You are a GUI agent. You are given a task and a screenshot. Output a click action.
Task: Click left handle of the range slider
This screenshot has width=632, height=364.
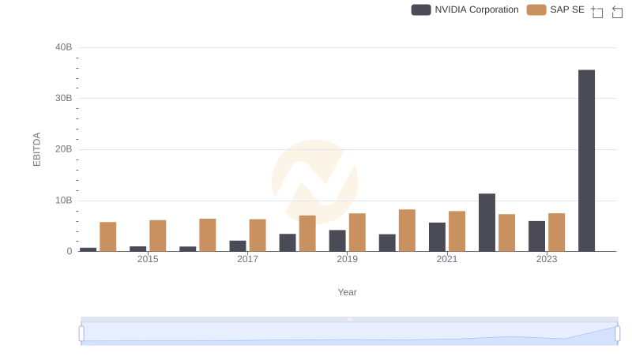click(x=81, y=334)
